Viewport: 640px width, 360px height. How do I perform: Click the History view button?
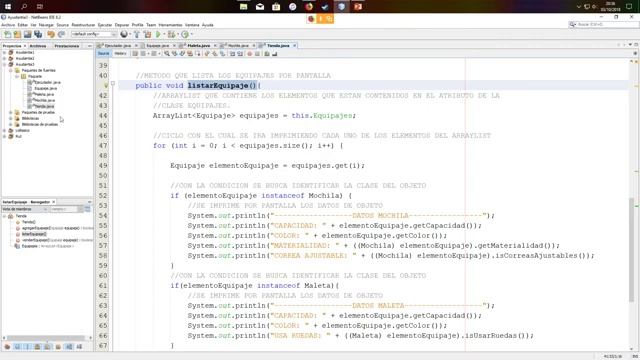(x=120, y=53)
